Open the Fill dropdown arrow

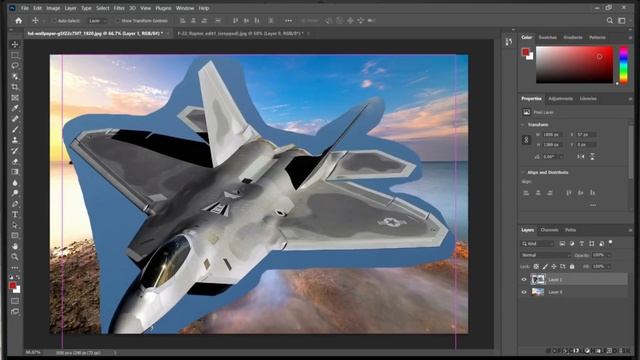point(609,267)
